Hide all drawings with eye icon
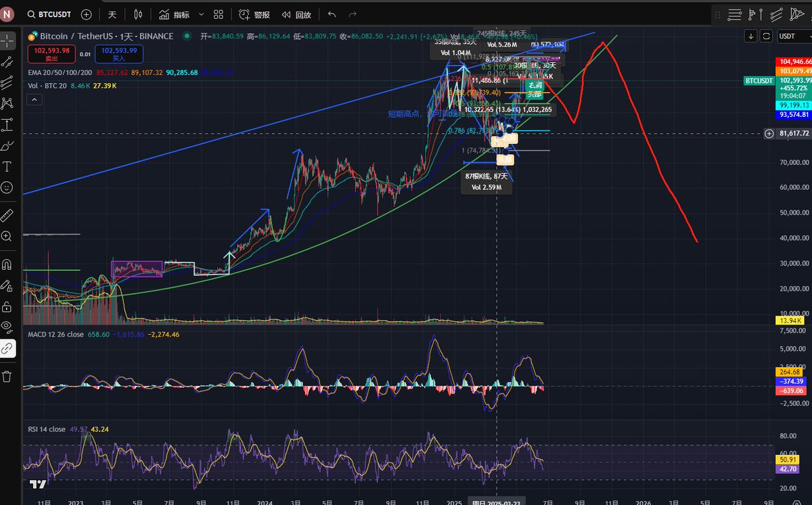812x505 pixels. 7,327
